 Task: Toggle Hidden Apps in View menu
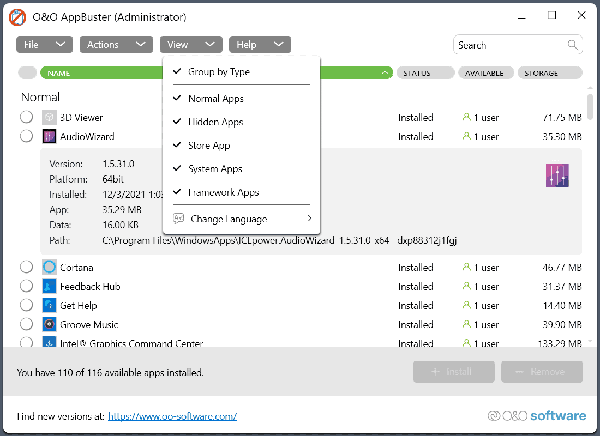(x=241, y=122)
